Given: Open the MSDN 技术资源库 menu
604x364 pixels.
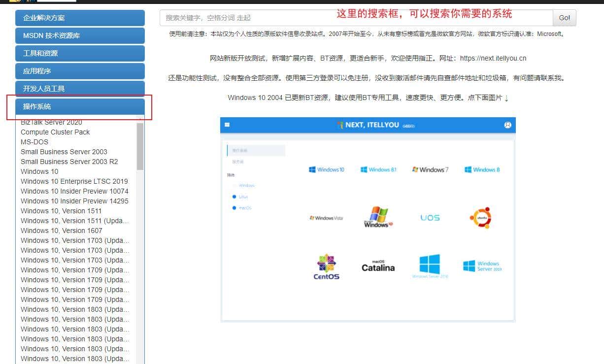Looking at the screenshot, I should point(80,35).
